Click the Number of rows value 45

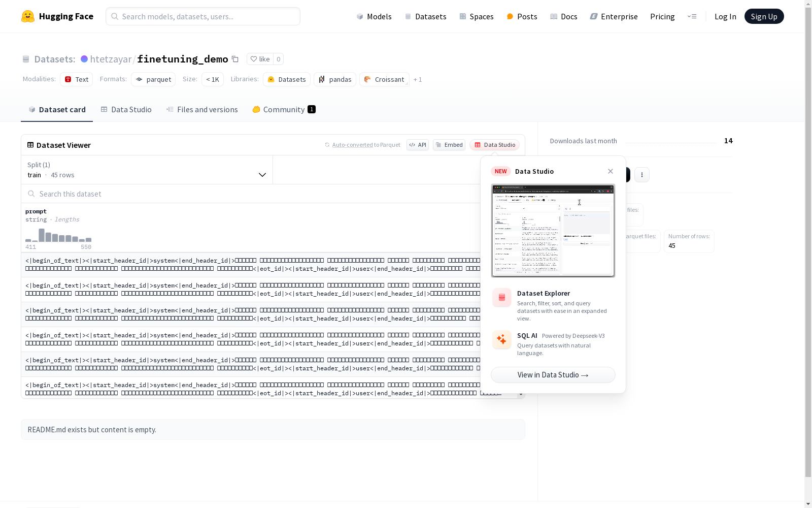tap(672, 246)
